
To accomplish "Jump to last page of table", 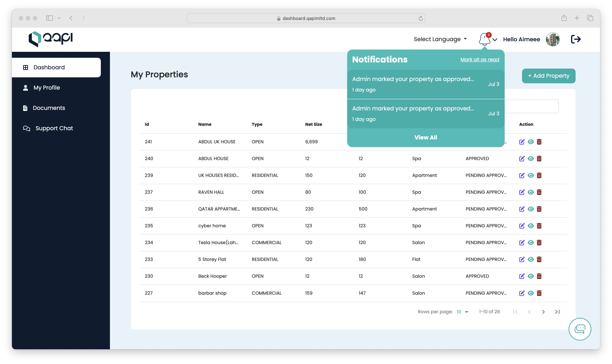I will coord(557,312).
